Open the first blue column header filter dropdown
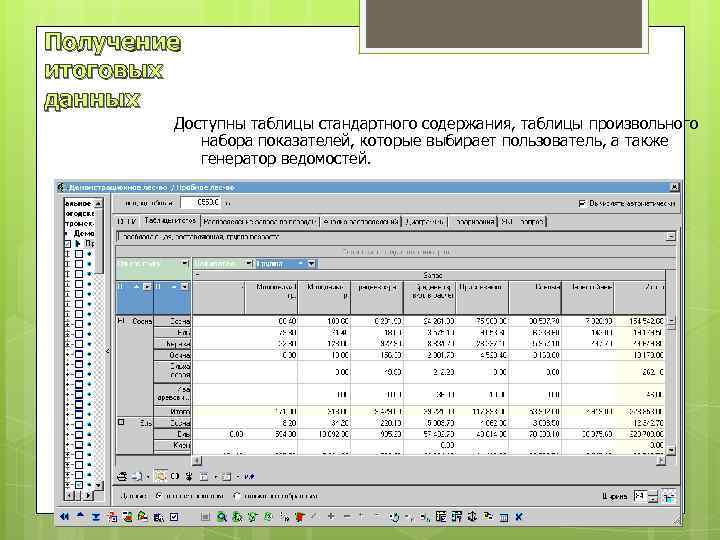Viewport: 720px width, 540px height. 147,287
